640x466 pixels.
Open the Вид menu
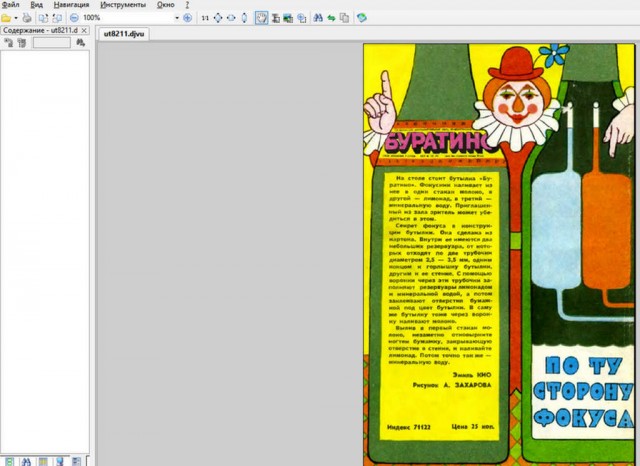click(x=36, y=5)
